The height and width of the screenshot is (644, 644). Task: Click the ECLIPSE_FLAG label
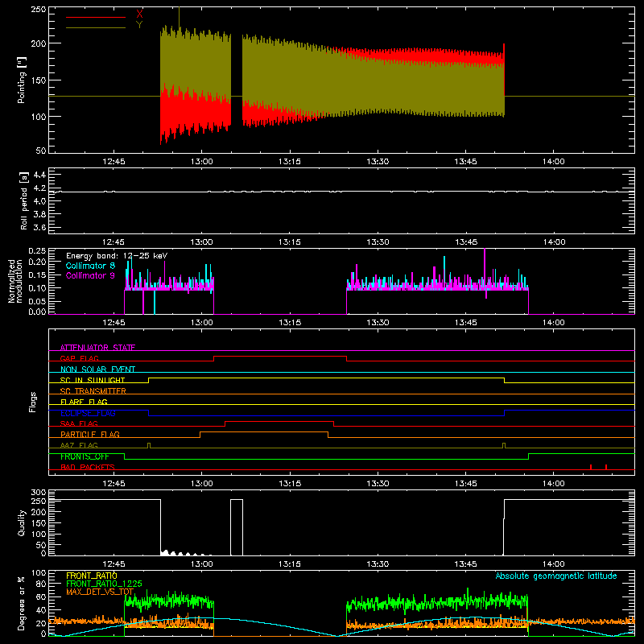tap(88, 413)
